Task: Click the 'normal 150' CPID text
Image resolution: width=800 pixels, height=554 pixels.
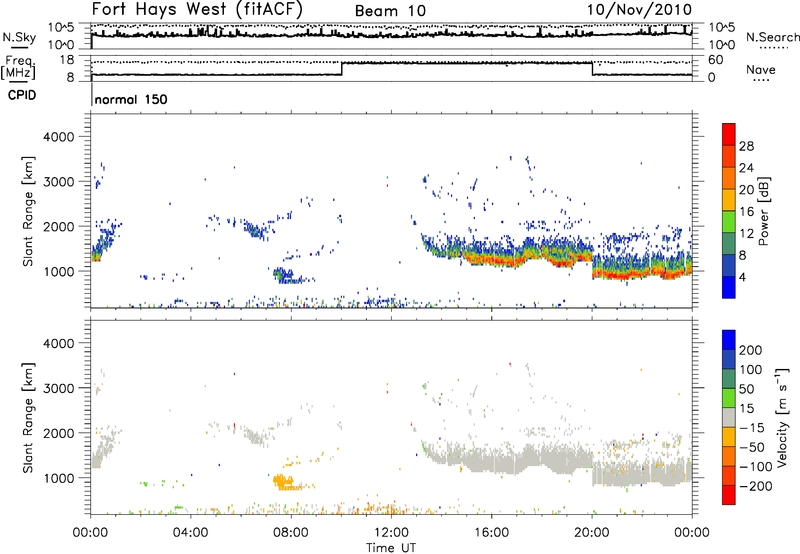Action: point(131,99)
